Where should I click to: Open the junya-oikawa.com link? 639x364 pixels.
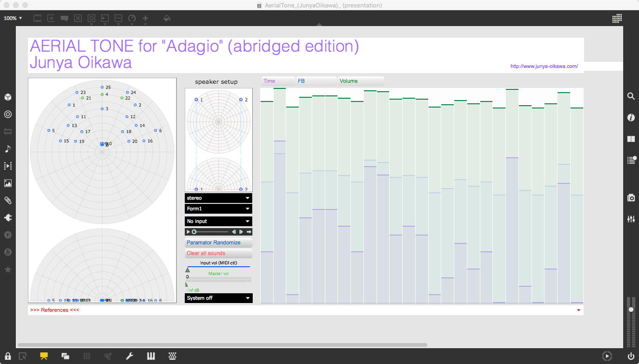(x=544, y=66)
